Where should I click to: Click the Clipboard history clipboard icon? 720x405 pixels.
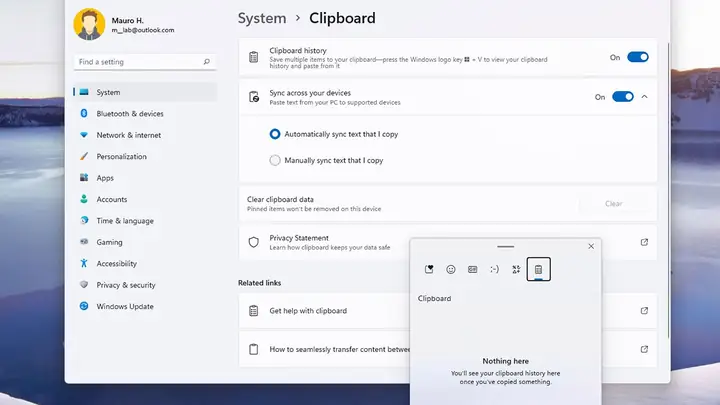click(253, 57)
